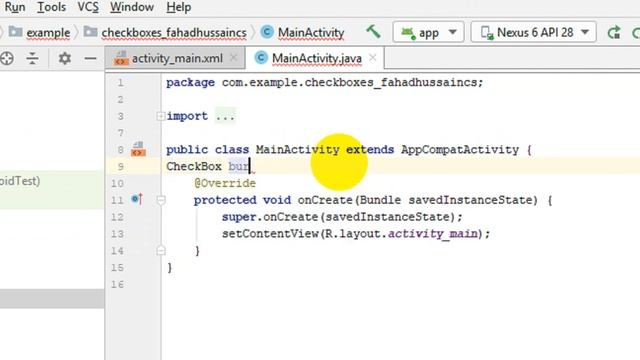Viewport: 640px width, 360px height.
Task: Click the override method gutter icon
Action: click(137, 199)
